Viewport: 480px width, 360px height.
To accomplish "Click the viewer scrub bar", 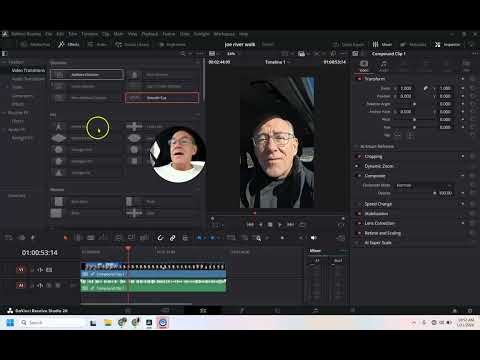I will [277, 213].
